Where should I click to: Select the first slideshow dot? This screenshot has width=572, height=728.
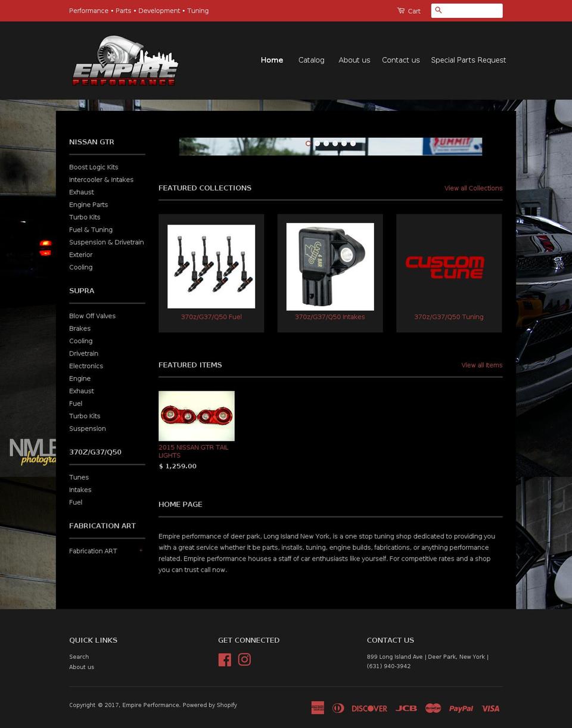(309, 143)
